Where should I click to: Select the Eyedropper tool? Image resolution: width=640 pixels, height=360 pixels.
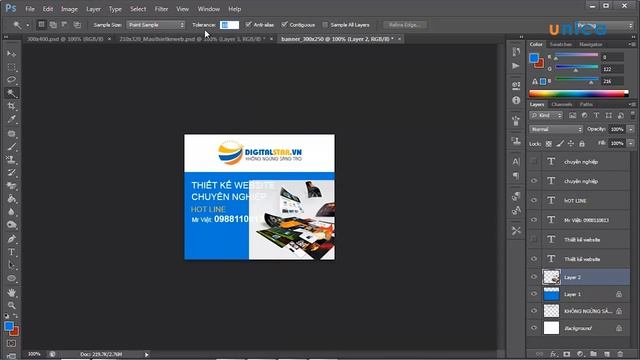[x=11, y=119]
